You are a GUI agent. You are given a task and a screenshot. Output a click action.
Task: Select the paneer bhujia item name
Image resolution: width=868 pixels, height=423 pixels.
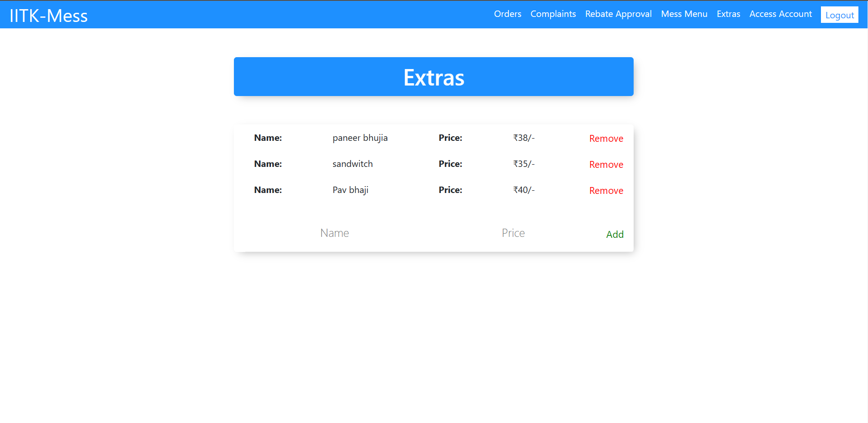point(360,138)
